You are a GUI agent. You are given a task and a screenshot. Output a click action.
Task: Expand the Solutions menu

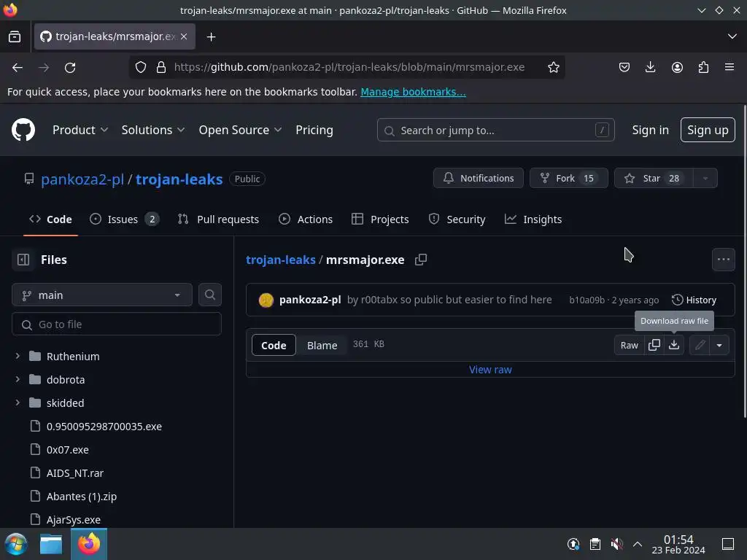pos(153,130)
